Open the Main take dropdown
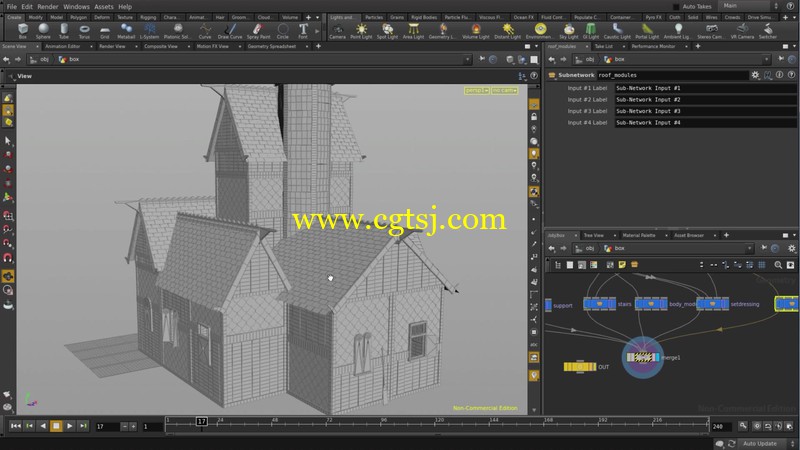 [749, 6]
